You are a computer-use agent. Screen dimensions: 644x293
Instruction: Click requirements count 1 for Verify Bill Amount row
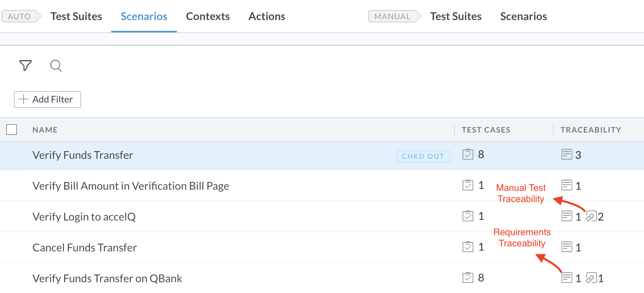point(578,186)
